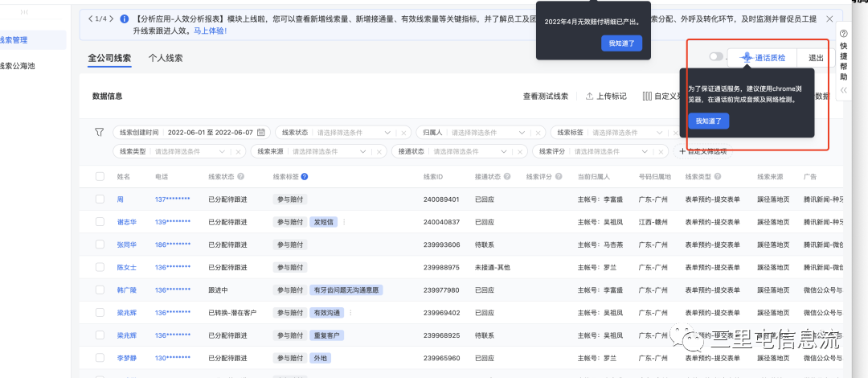
Task: Expand the 线索状态 filter dropdown
Action: click(387, 133)
